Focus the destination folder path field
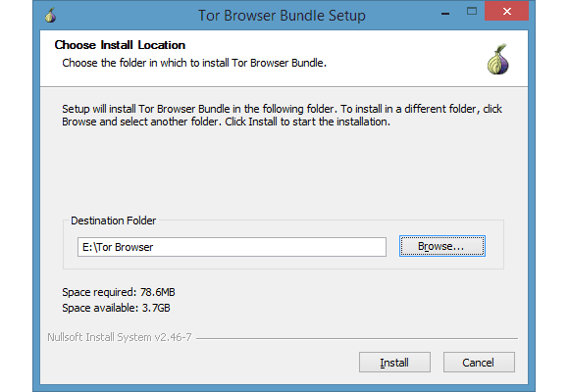 232,247
